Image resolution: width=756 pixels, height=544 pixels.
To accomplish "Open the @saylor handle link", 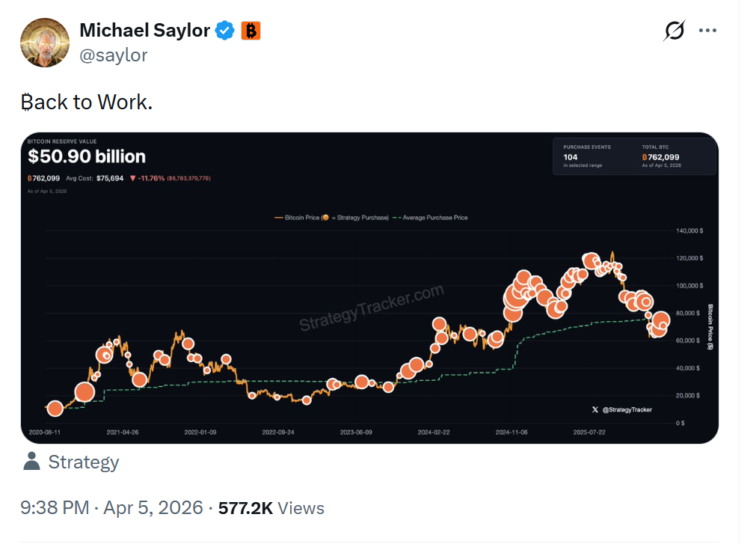I will [113, 54].
